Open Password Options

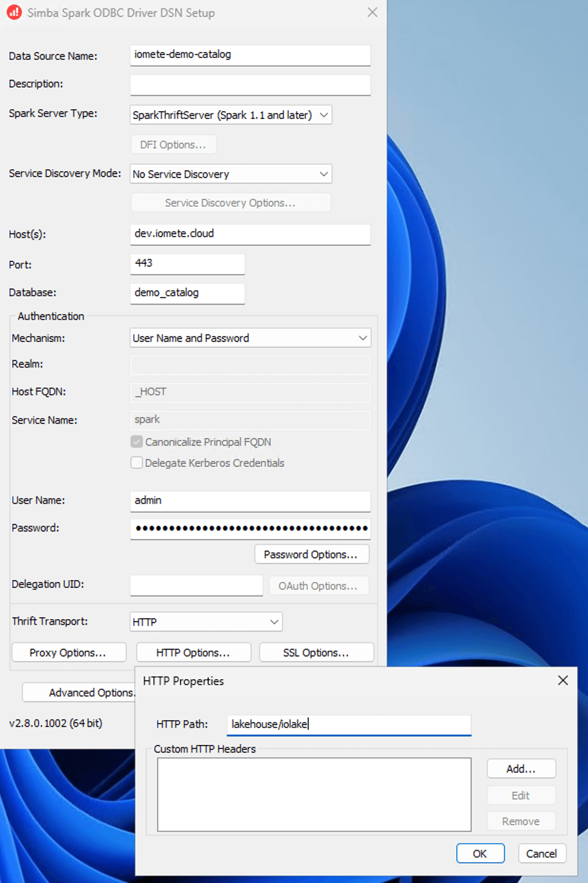coord(312,554)
